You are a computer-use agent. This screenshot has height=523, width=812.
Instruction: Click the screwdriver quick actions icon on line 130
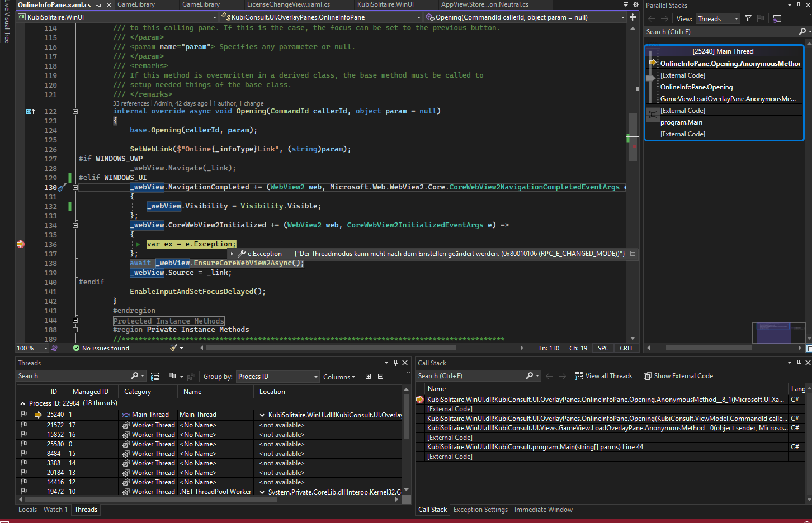pyautogui.click(x=62, y=188)
